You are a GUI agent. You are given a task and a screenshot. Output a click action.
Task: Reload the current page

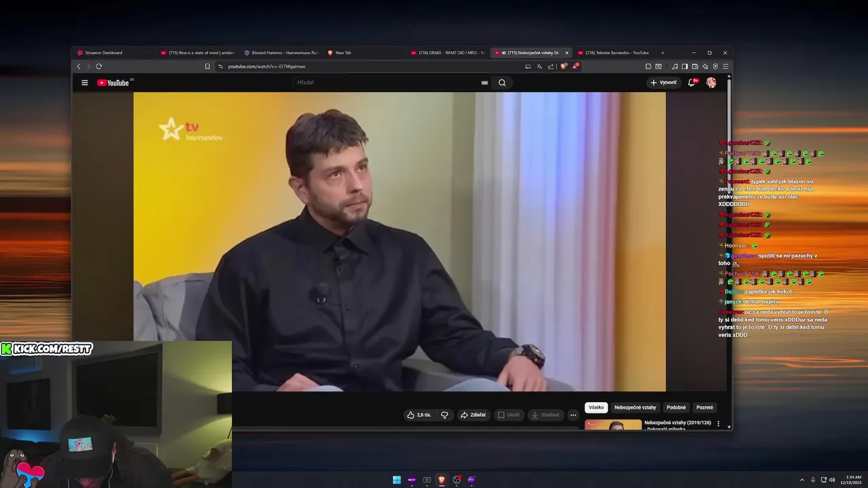(x=99, y=66)
